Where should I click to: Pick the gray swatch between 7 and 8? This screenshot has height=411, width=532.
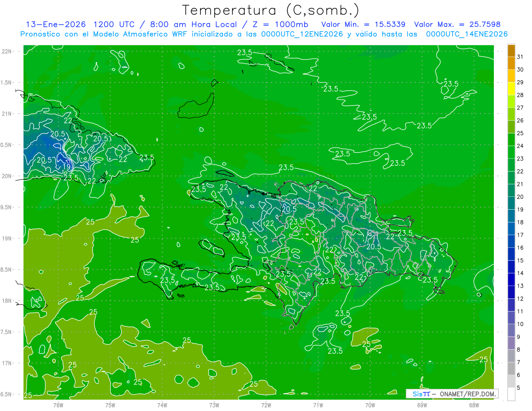[511, 356]
